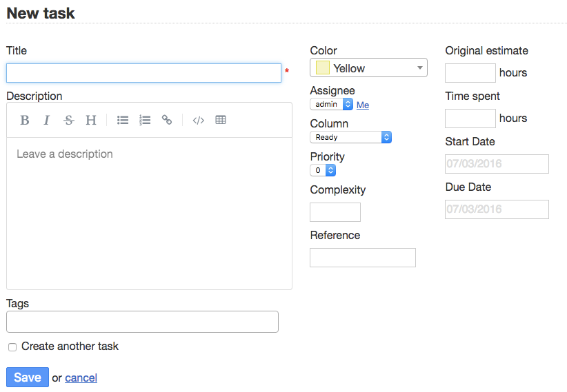Toggle strikethrough text formatting
Image resolution: width=567 pixels, height=392 pixels.
[69, 120]
